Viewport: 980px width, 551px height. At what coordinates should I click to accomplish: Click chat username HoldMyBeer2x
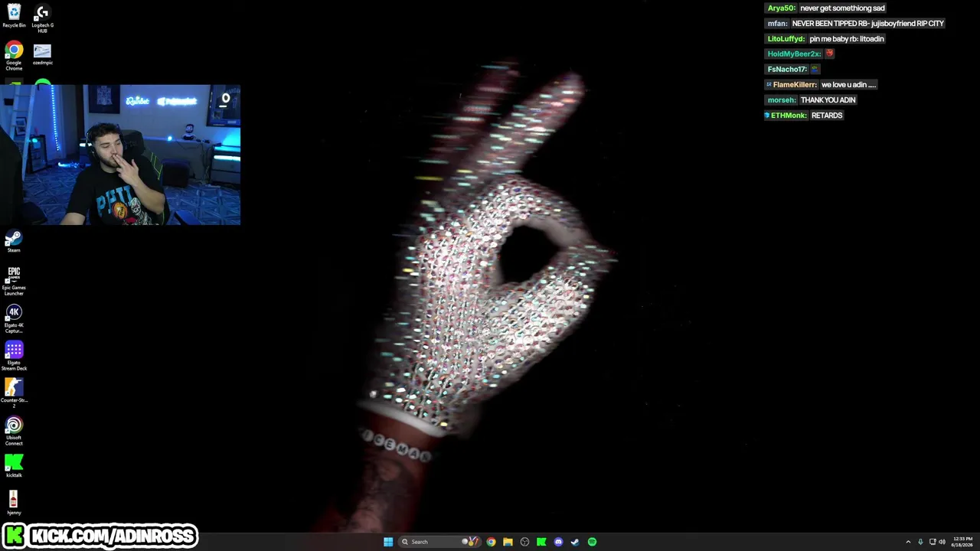pos(794,54)
